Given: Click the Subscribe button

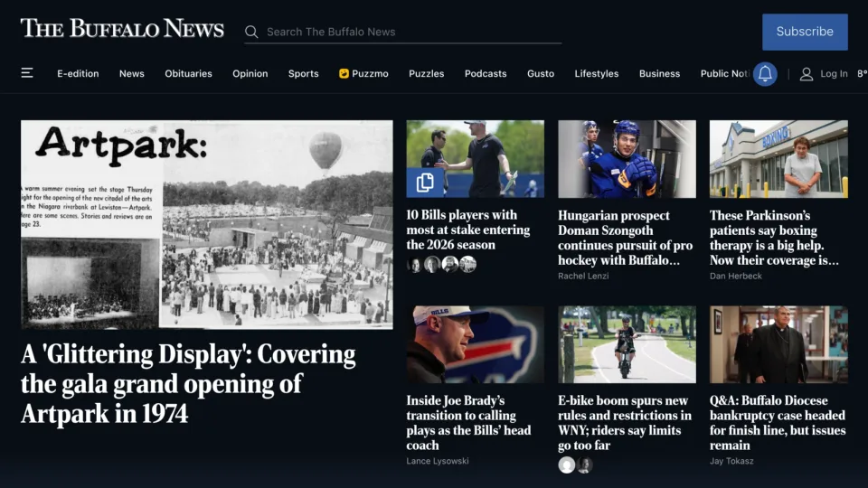Looking at the screenshot, I should [x=805, y=32].
